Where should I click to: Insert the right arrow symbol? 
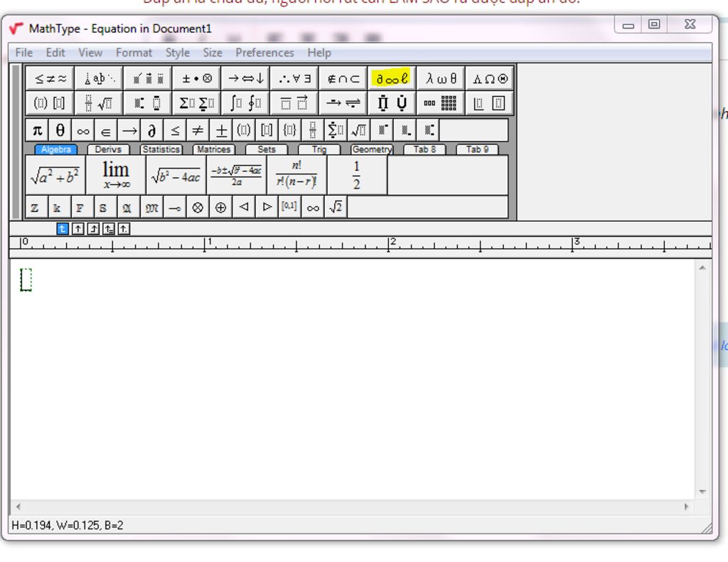[x=129, y=130]
